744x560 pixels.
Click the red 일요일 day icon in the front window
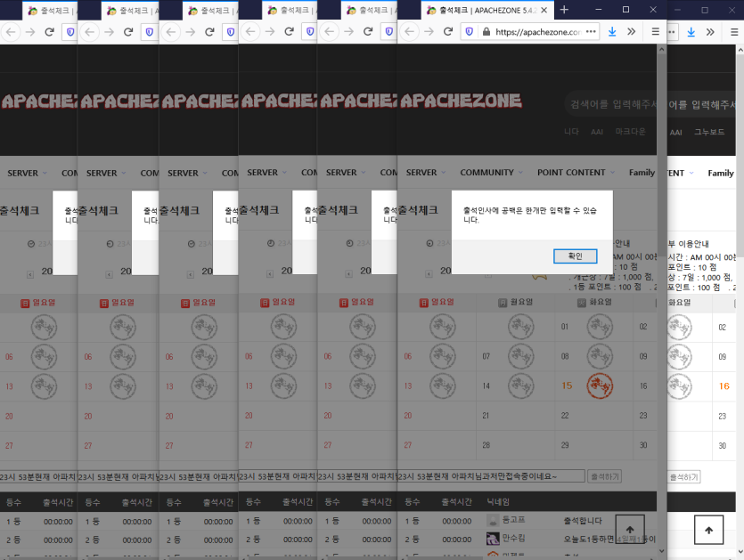tap(424, 303)
